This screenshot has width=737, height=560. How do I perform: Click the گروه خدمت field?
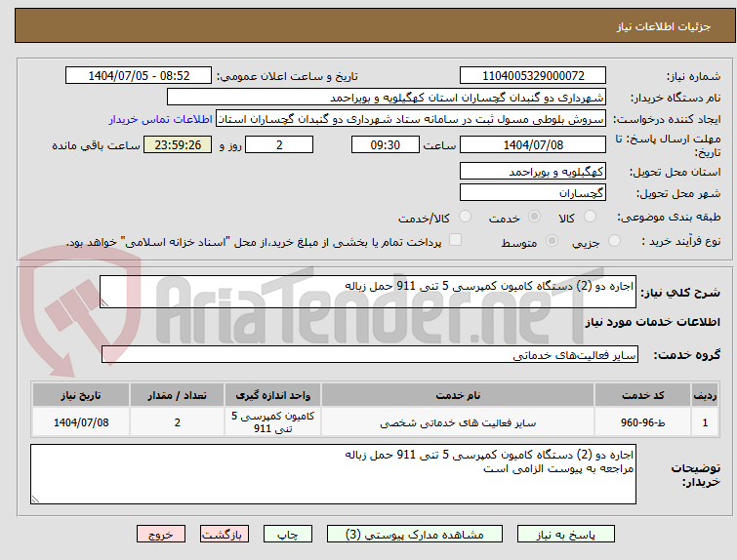coord(370,355)
